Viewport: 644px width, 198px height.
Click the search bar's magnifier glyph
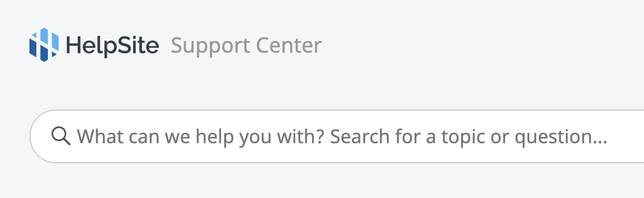tap(61, 137)
